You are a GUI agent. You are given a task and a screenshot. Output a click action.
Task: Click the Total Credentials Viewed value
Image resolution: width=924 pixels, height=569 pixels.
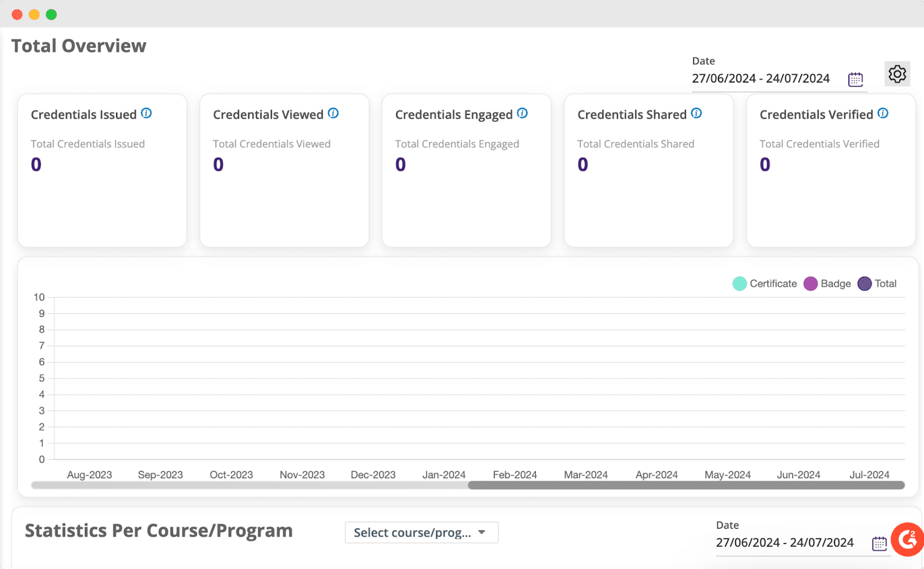(x=218, y=165)
